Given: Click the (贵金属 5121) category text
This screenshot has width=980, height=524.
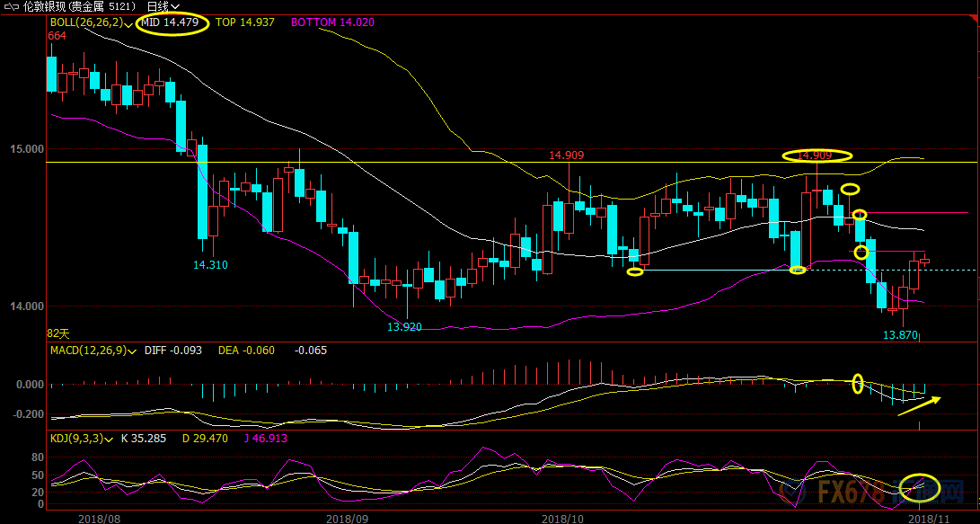Looking at the screenshot, I should point(102,7).
